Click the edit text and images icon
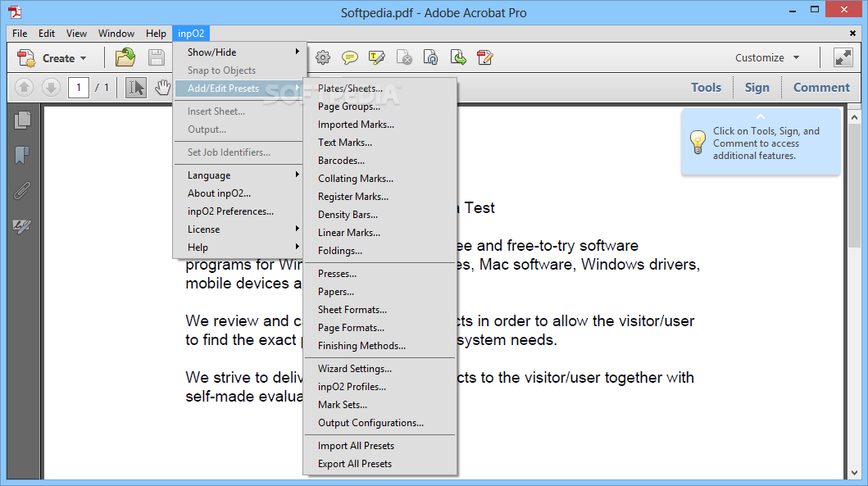This screenshot has width=868, height=486. click(485, 57)
